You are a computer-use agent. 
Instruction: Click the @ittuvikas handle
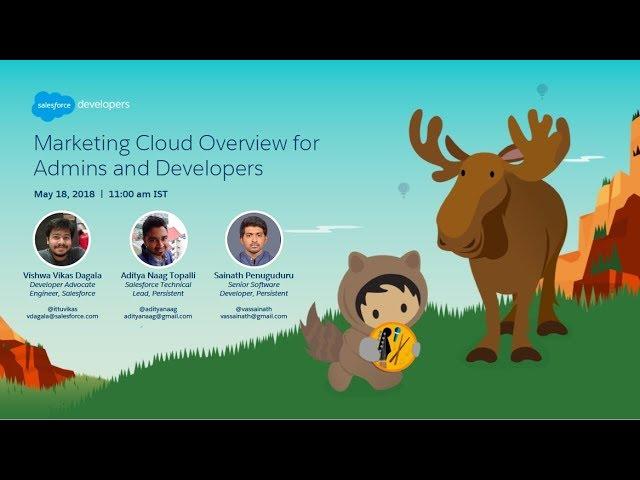click(x=62, y=309)
